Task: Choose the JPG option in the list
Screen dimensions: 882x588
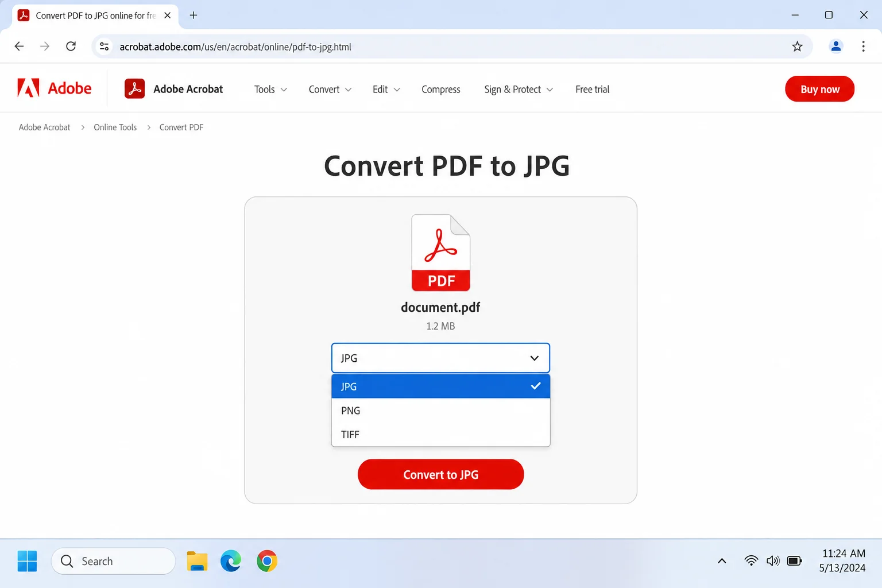Action: point(440,386)
